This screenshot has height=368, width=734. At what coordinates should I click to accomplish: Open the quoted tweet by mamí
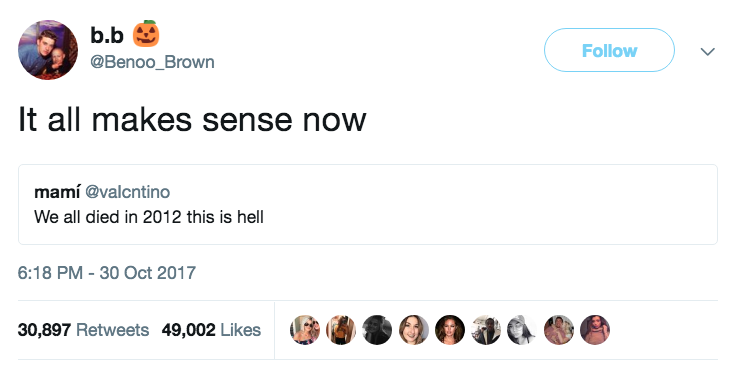coord(367,204)
